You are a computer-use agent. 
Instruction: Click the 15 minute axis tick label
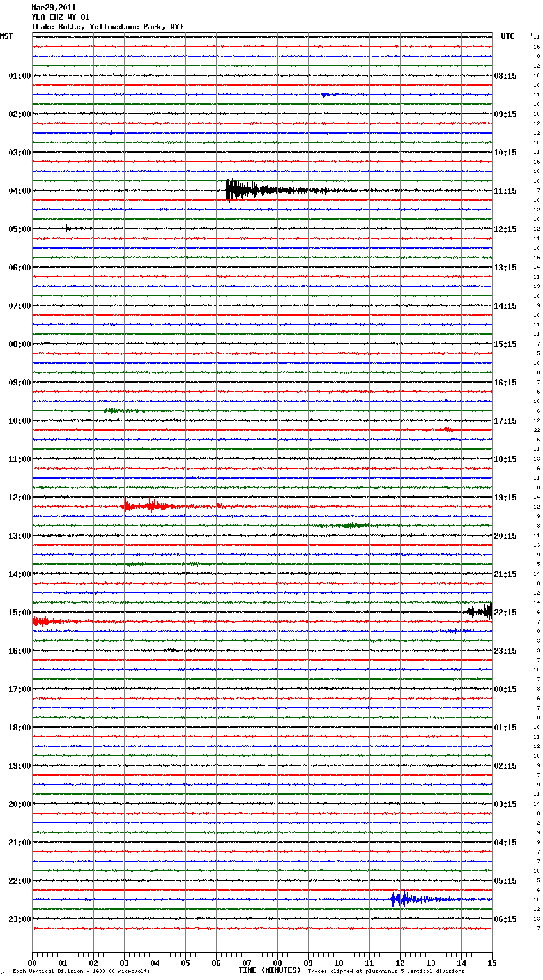coord(492,963)
